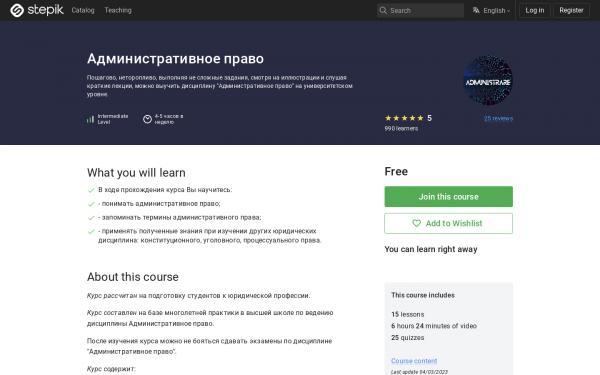Click checkmark beside 'понимать административное право'

(x=91, y=204)
